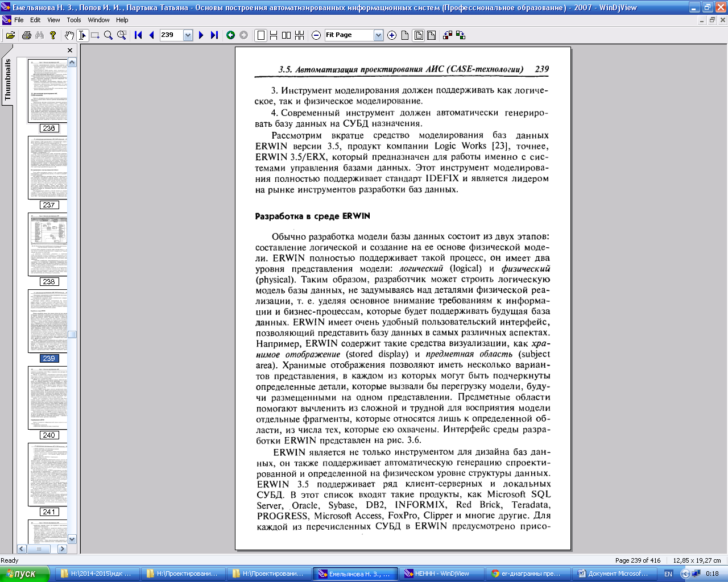Set zoom to actual size icon

coord(405,35)
